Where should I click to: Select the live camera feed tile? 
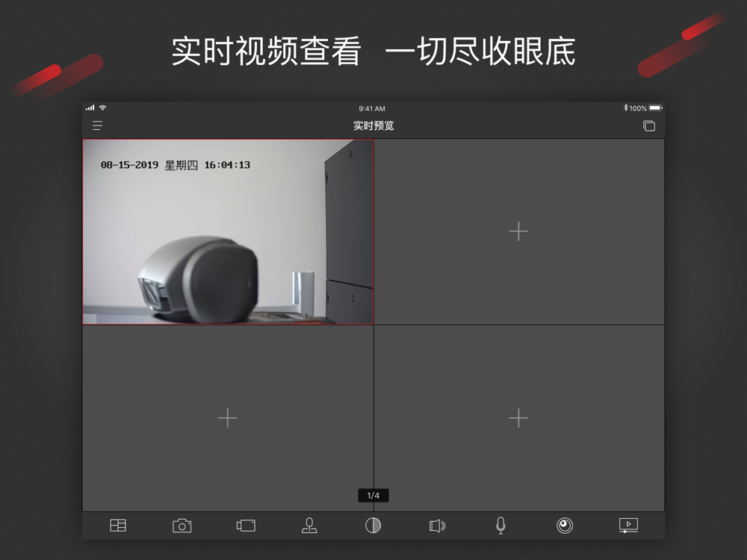[x=228, y=232]
